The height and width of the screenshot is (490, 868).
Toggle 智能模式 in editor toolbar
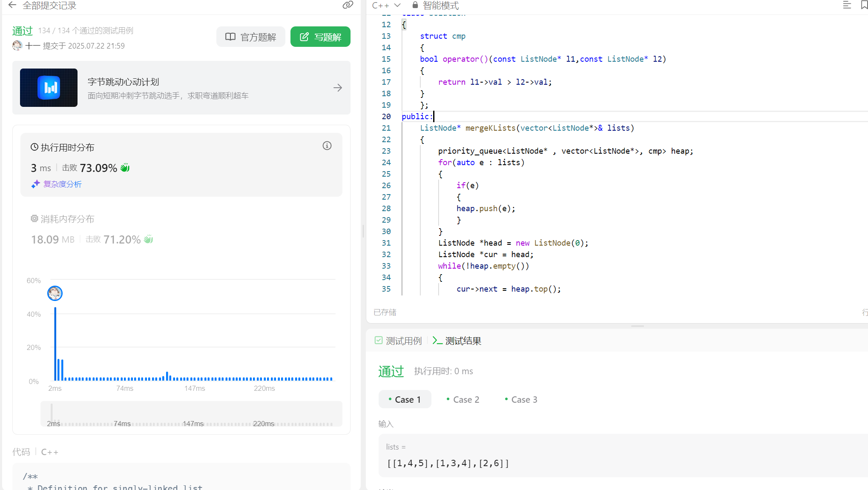pyautogui.click(x=440, y=6)
